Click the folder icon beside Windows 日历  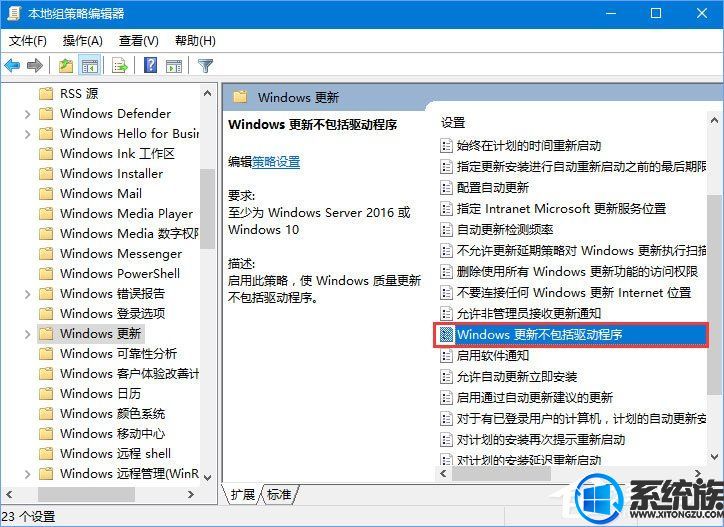click(46, 394)
